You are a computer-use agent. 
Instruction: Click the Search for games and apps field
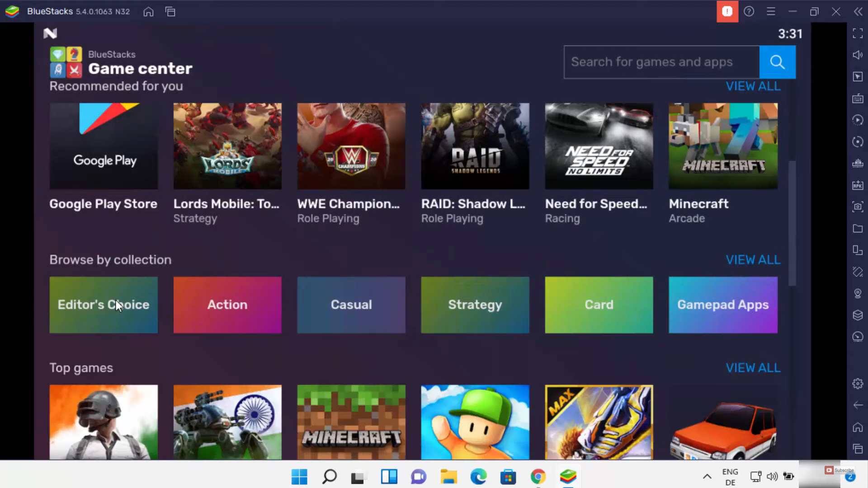click(661, 62)
